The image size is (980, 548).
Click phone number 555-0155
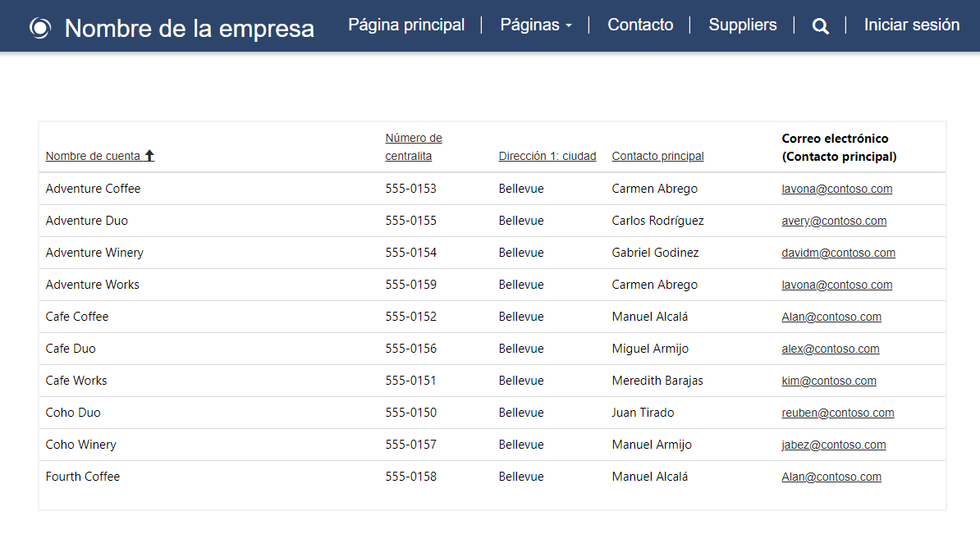coord(410,221)
